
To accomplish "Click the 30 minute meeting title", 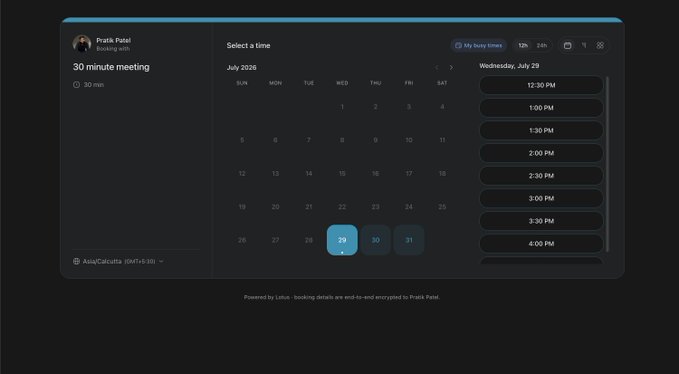I will coord(111,67).
